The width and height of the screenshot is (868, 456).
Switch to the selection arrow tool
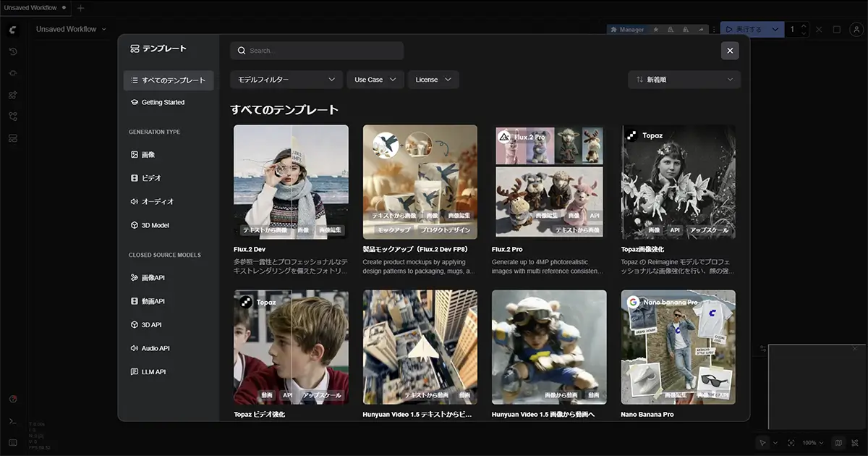[763, 442]
